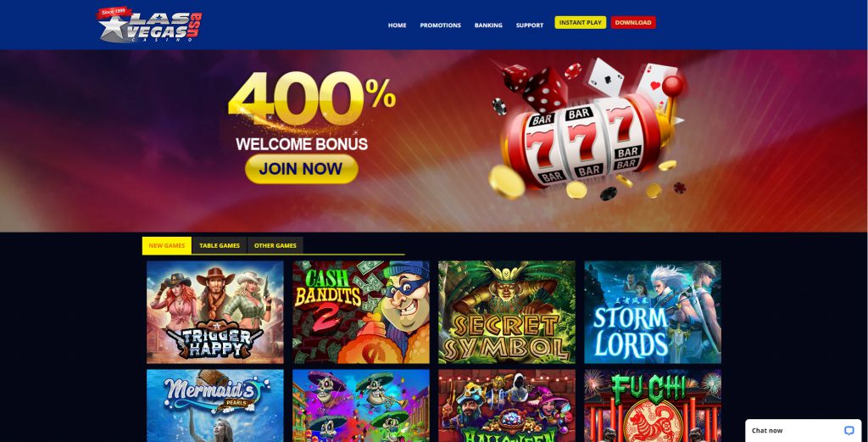Switch to the Table Games tab

(220, 245)
